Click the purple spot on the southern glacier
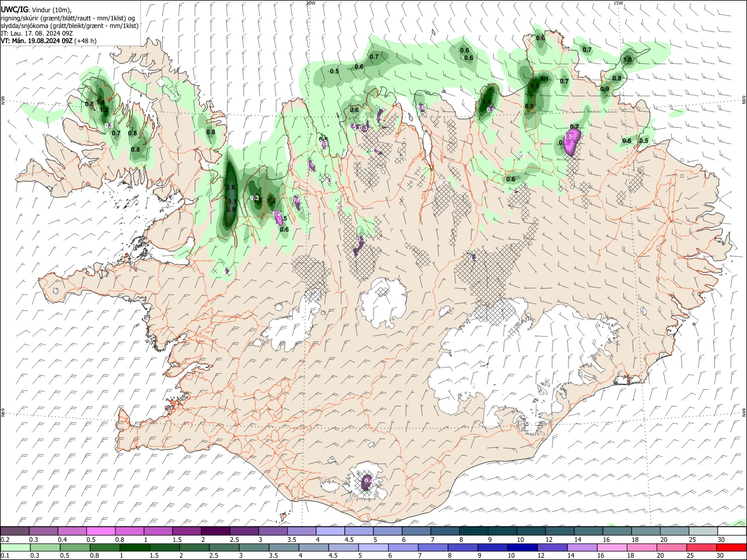 pyautogui.click(x=366, y=482)
